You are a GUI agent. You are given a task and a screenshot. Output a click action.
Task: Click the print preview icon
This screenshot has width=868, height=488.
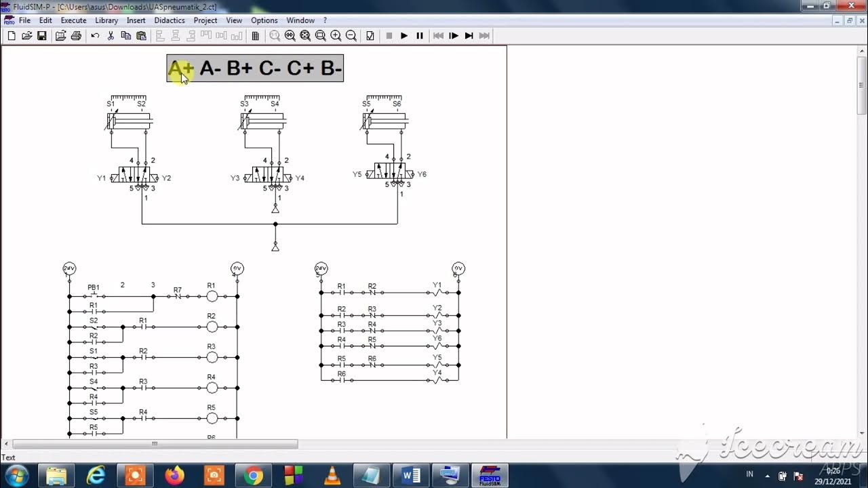tap(61, 36)
